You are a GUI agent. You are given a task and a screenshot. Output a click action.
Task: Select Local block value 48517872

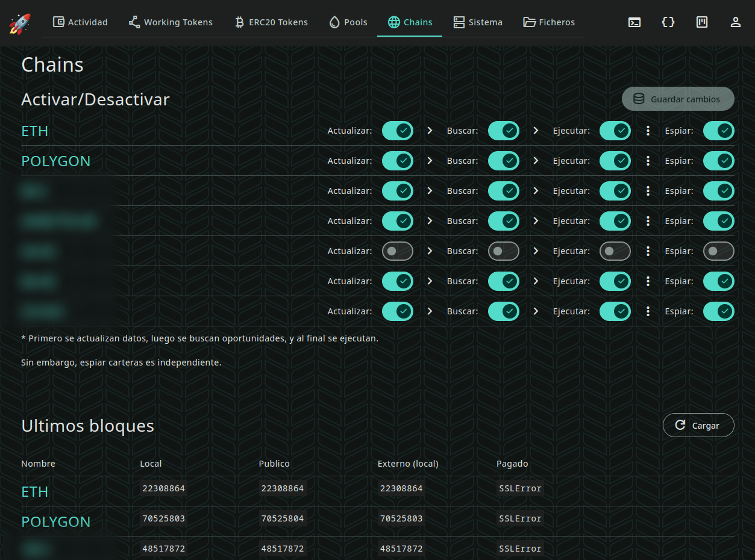pos(163,549)
